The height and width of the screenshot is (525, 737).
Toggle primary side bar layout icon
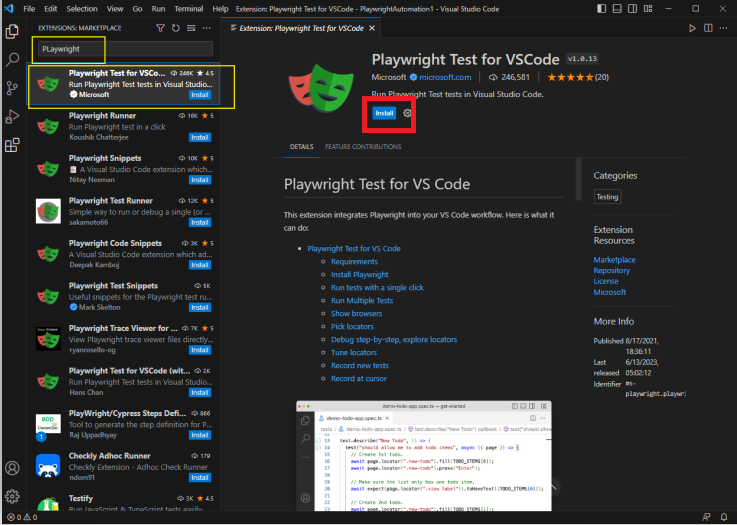[602, 9]
